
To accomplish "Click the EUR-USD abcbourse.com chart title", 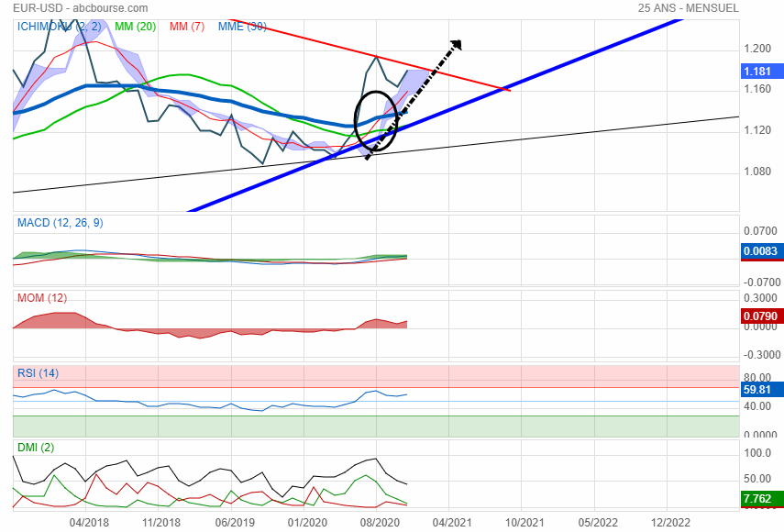I will (81, 8).
